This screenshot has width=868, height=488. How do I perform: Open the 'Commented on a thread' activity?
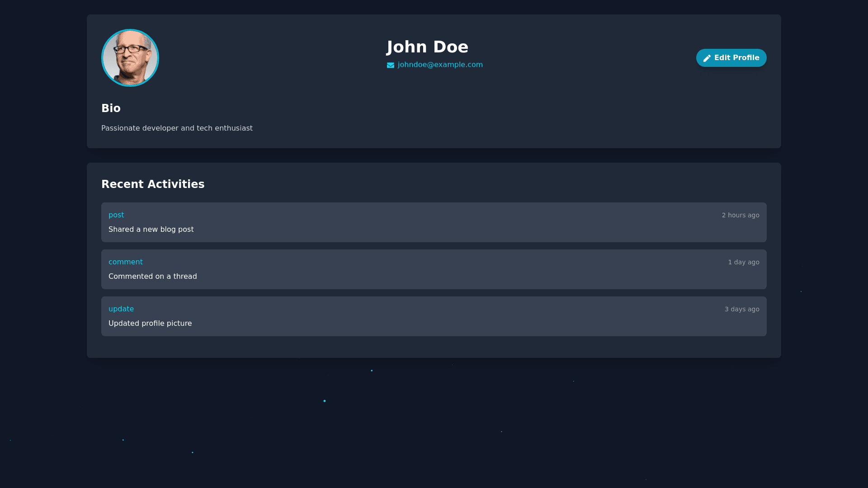[152, 277]
